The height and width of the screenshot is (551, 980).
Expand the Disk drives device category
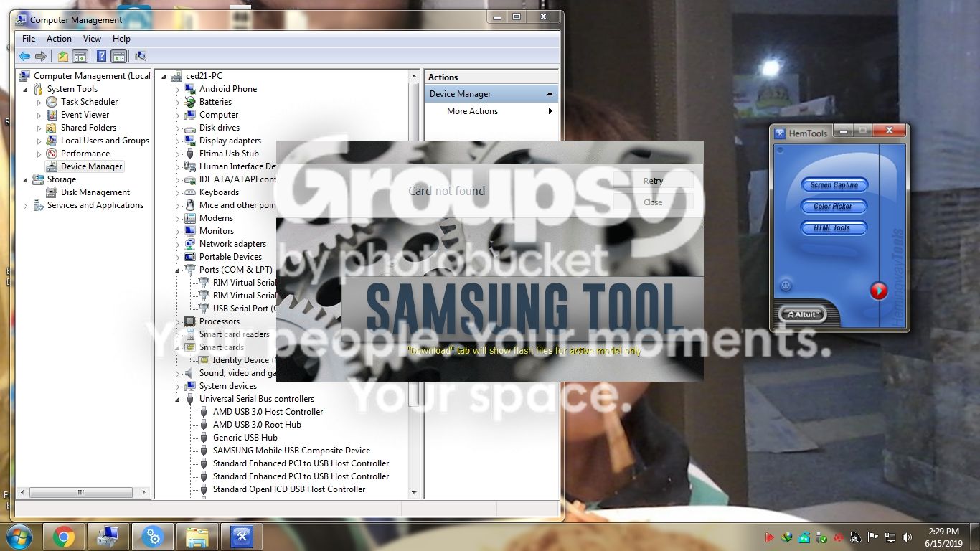tap(177, 128)
